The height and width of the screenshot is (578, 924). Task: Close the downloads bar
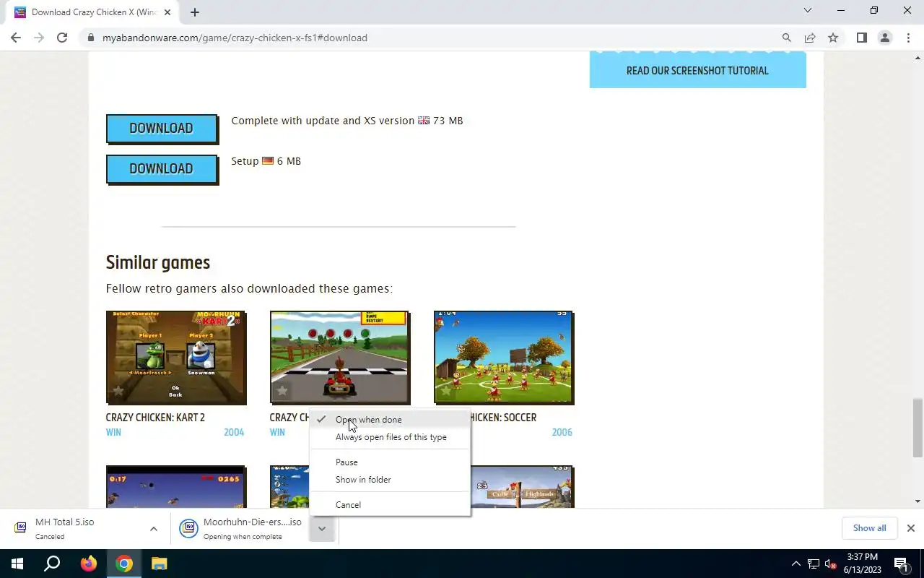[x=911, y=528]
